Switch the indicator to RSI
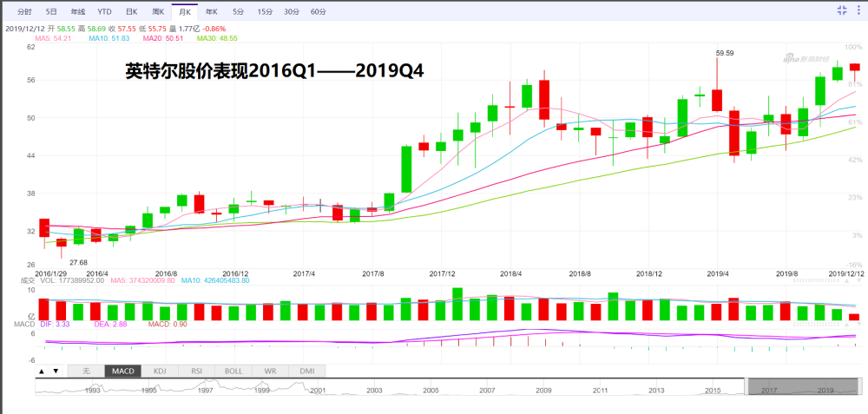The width and height of the screenshot is (868, 414). [x=196, y=371]
